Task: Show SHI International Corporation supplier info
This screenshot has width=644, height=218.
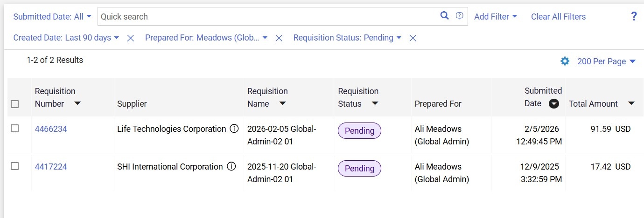Action: click(x=231, y=167)
